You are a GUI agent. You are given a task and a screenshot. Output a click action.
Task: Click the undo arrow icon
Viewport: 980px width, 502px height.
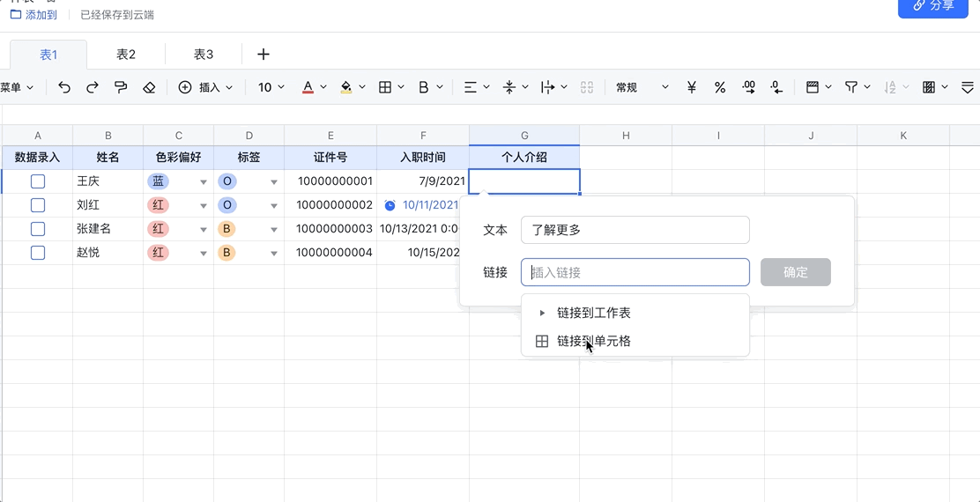coord(64,87)
